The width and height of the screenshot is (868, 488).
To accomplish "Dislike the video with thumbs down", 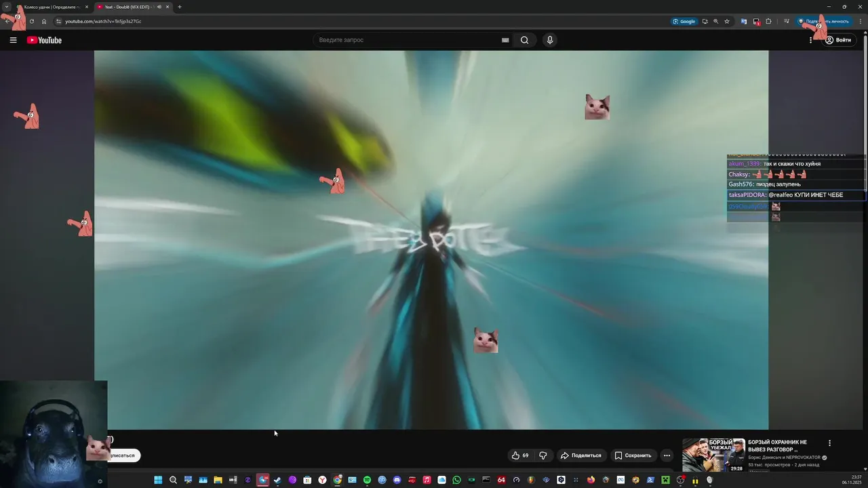I will coord(542,455).
